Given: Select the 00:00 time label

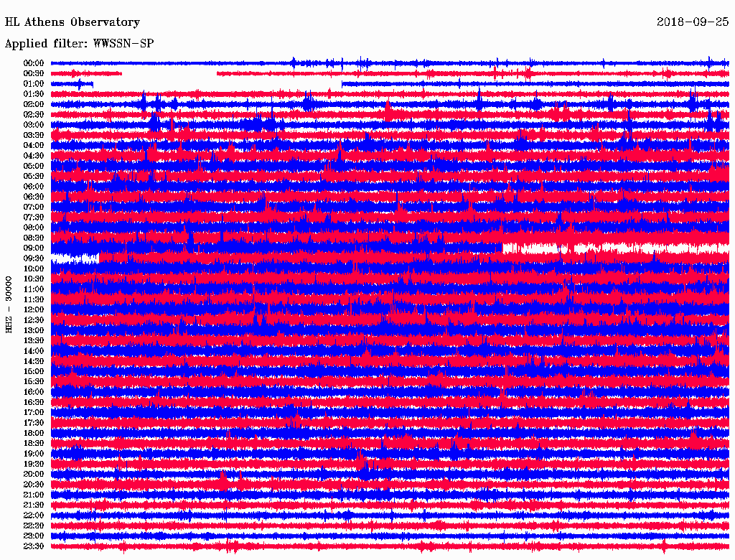Looking at the screenshot, I should [34, 63].
